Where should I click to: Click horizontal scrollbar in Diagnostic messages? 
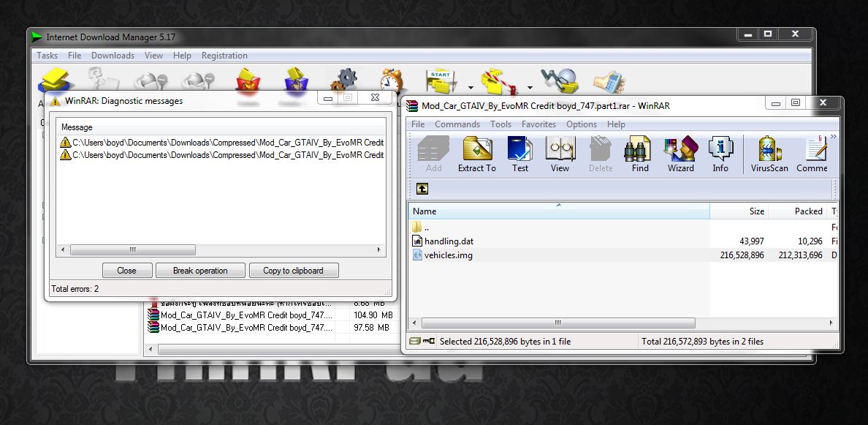[x=133, y=250]
